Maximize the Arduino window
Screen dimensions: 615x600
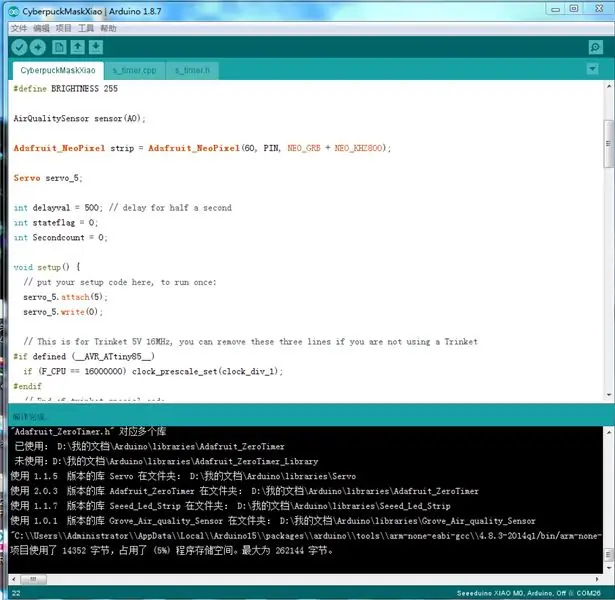click(x=573, y=9)
